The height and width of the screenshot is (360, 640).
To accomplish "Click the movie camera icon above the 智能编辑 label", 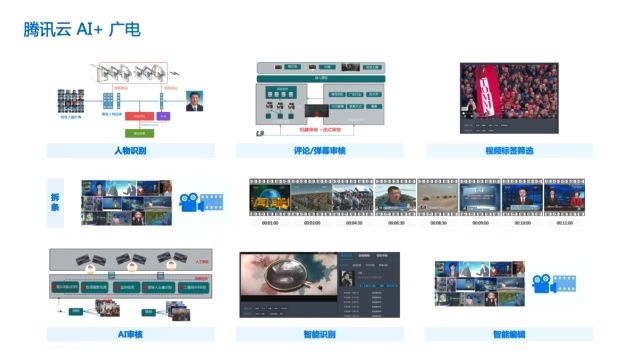I will tap(543, 284).
